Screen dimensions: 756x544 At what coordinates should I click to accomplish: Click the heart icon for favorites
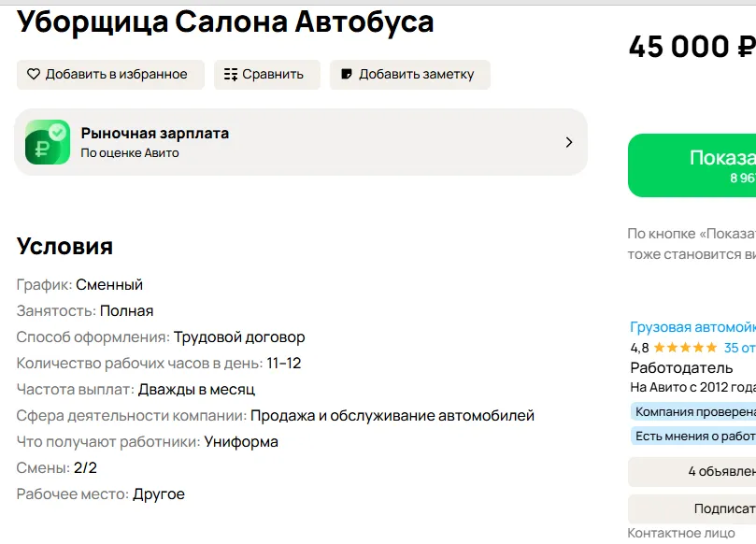click(x=34, y=75)
